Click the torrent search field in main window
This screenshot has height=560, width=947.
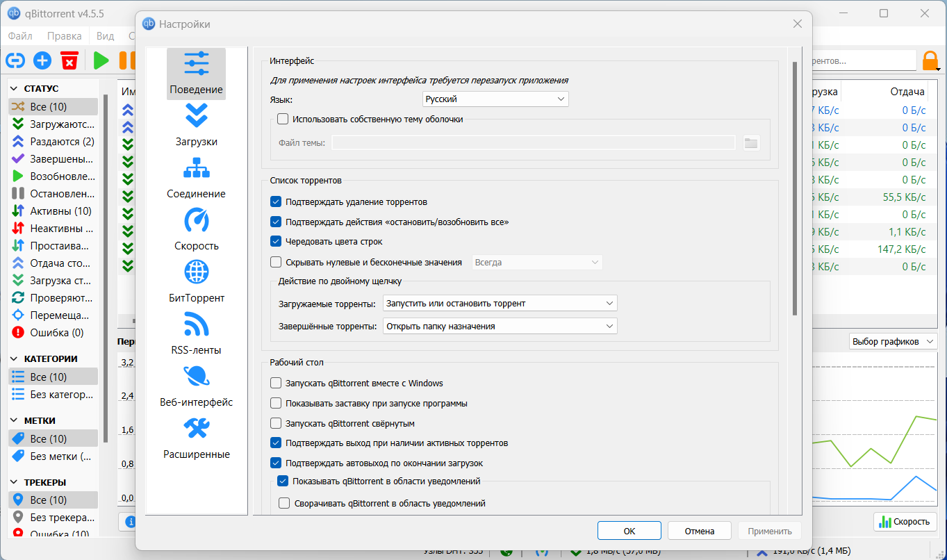click(864, 61)
